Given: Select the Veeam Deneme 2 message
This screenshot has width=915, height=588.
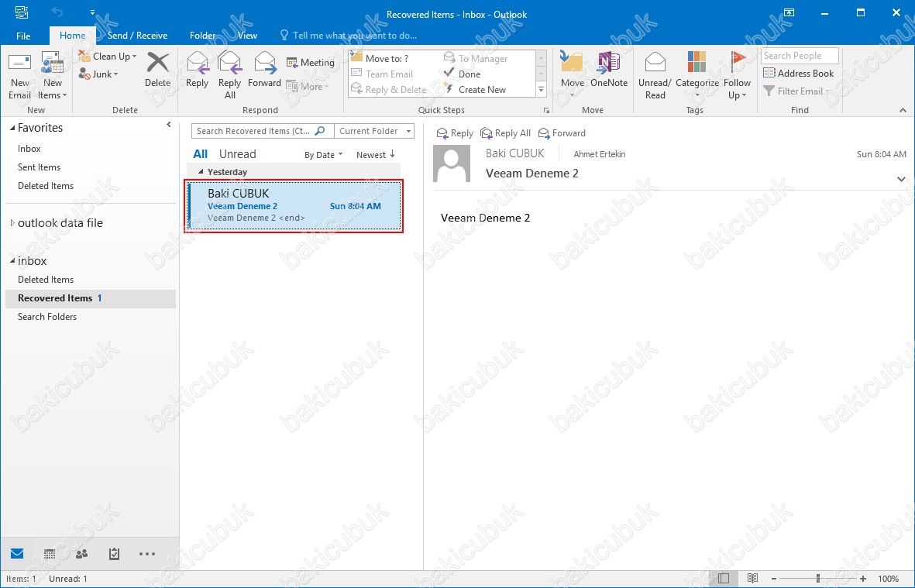Looking at the screenshot, I should point(294,206).
